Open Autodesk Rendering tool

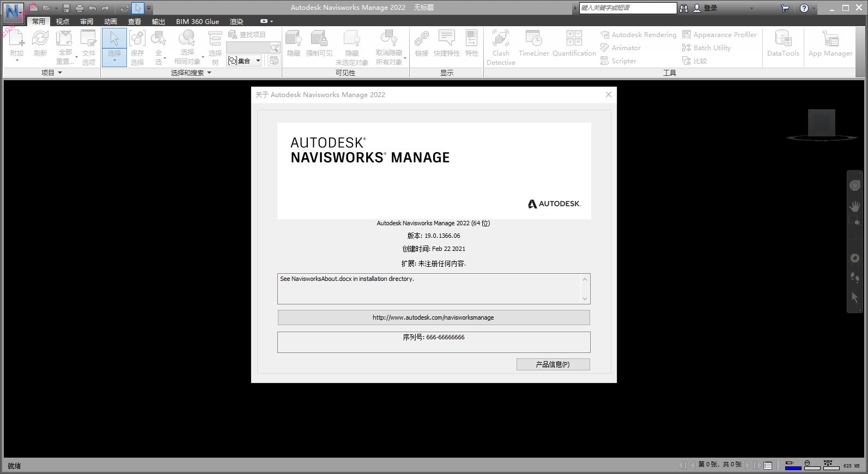pos(638,34)
